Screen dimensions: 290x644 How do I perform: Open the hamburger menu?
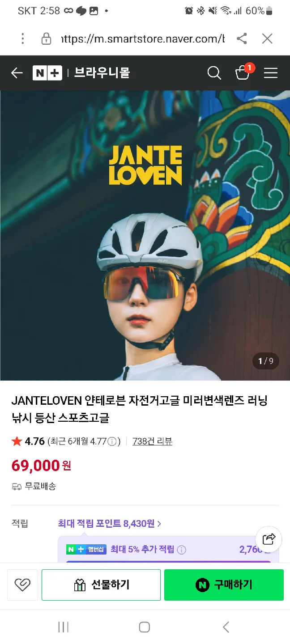(271, 73)
